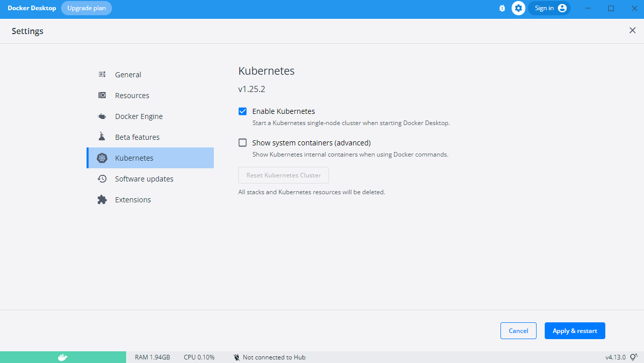Select the Kubernetes sidebar item

tap(150, 158)
